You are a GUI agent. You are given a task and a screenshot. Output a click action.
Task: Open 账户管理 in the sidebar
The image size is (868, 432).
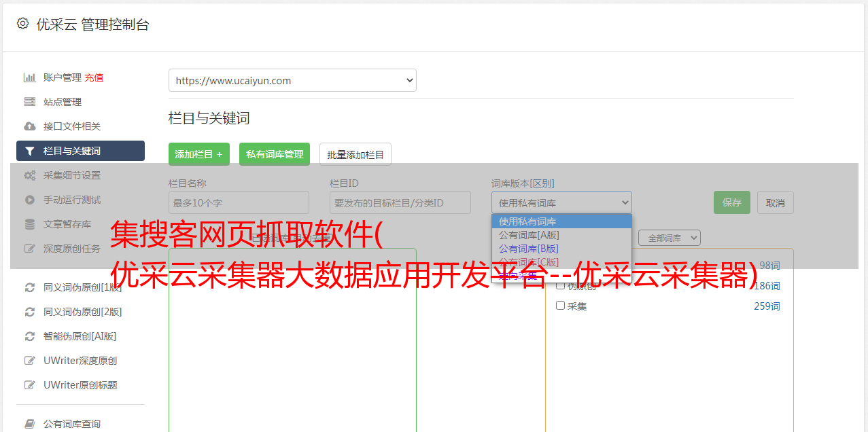coord(63,77)
